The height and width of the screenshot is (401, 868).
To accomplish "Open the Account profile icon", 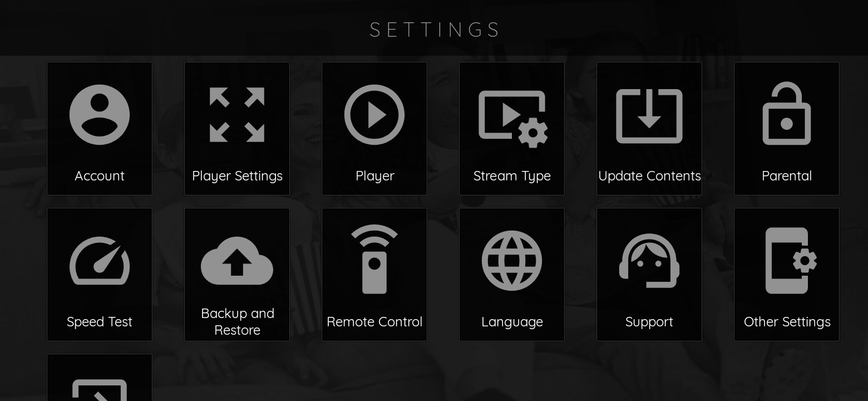I will pos(100,115).
